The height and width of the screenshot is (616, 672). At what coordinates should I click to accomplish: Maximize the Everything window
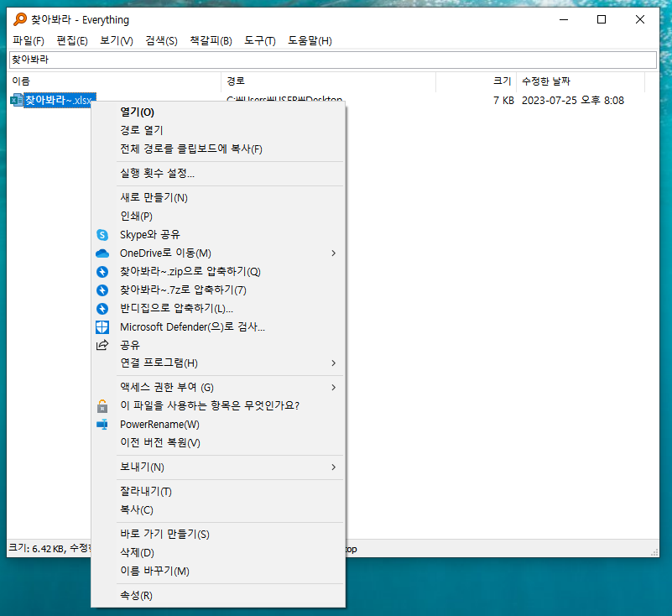tap(602, 19)
